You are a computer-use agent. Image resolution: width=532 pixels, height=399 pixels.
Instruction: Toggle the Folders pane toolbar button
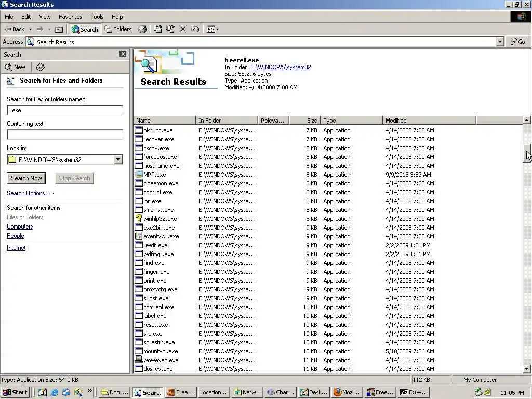(118, 29)
